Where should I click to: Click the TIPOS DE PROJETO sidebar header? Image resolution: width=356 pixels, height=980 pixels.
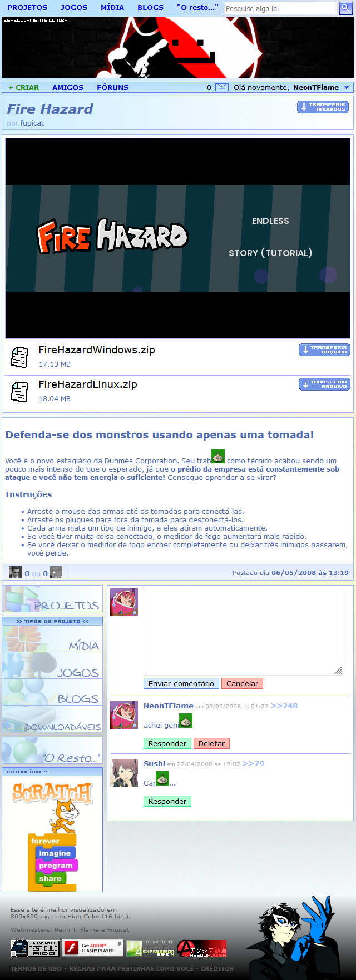pos(52,621)
